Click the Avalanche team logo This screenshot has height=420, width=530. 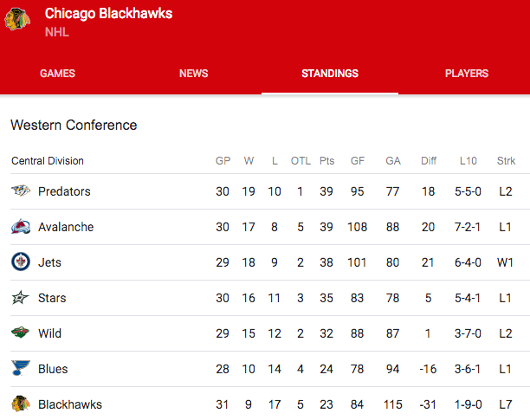[21, 227]
